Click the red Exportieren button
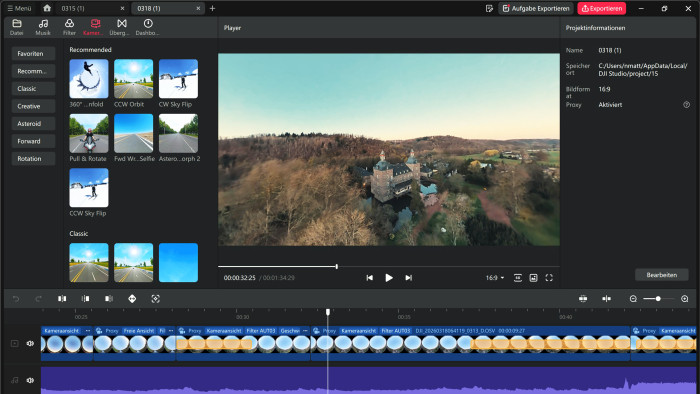Image resolution: width=700 pixels, height=394 pixels. [602, 8]
